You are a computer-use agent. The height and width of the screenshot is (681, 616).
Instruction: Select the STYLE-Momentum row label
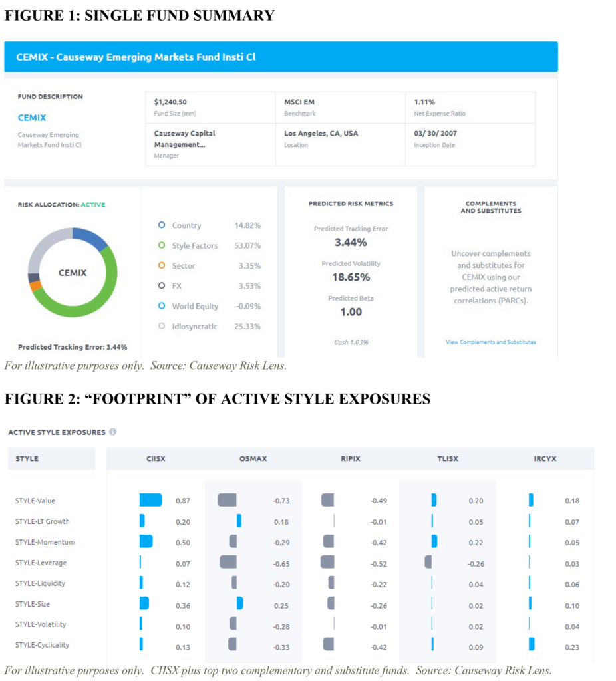pyautogui.click(x=45, y=542)
